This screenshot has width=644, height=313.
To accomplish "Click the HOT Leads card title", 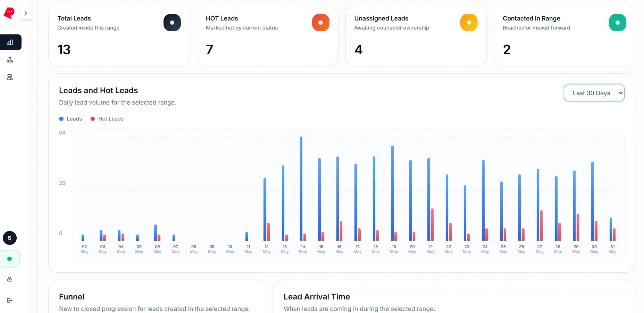I will [x=222, y=18].
